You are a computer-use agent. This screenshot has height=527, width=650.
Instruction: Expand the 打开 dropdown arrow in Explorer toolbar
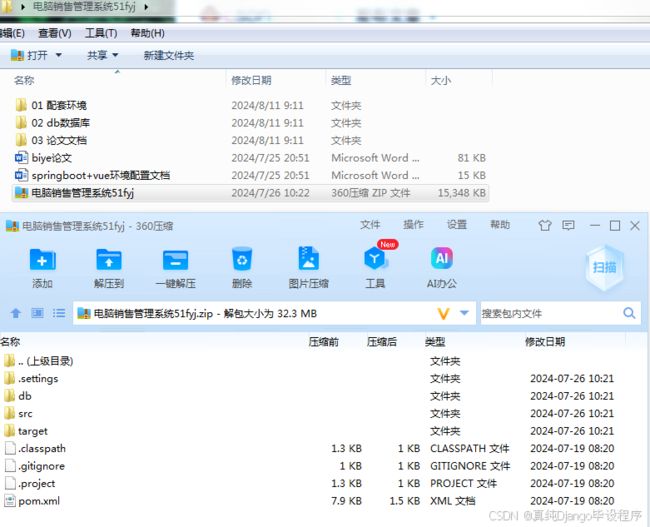(58, 55)
